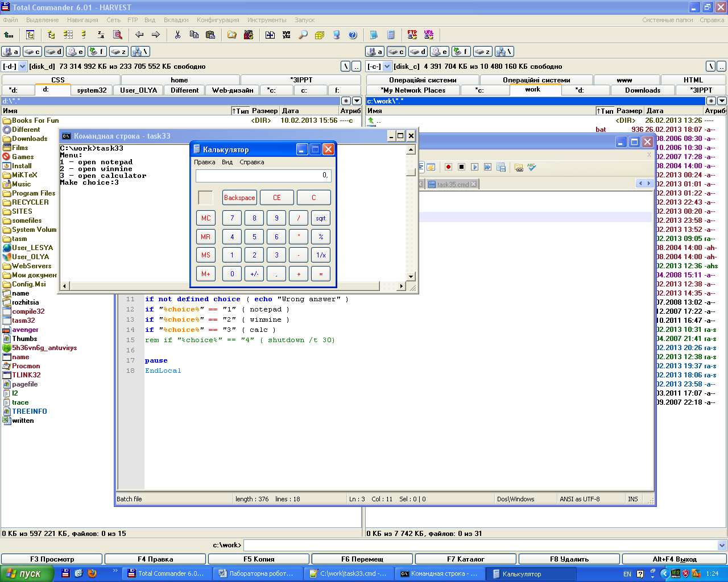
Task: Click EN language indicator in tray
Action: 627,574
